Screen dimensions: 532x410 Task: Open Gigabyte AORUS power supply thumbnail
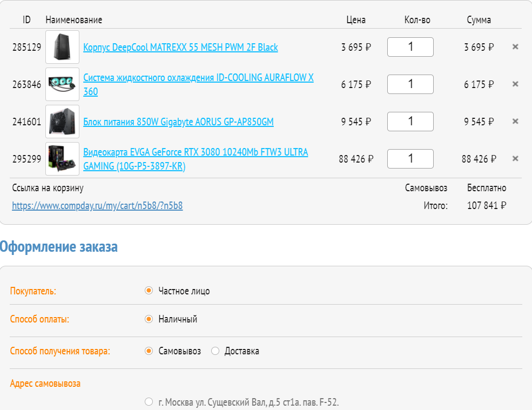coord(63,122)
